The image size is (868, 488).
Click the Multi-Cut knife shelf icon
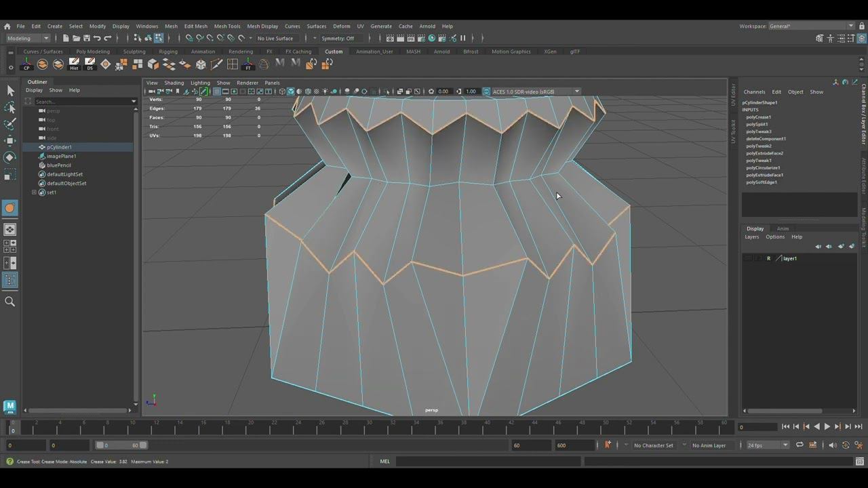217,64
